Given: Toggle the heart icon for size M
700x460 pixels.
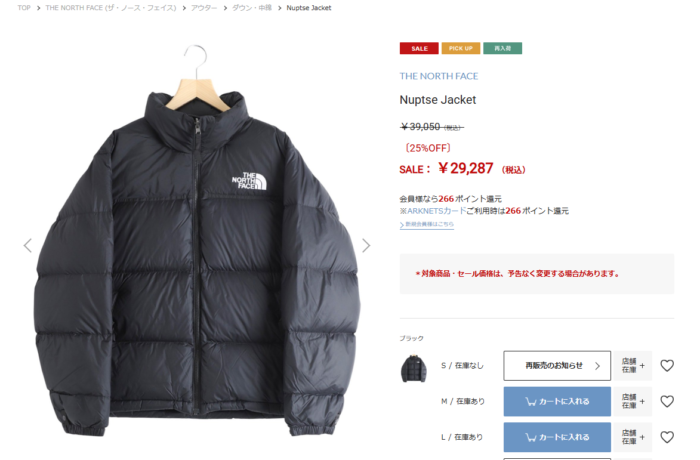Looking at the screenshot, I should (x=667, y=401).
